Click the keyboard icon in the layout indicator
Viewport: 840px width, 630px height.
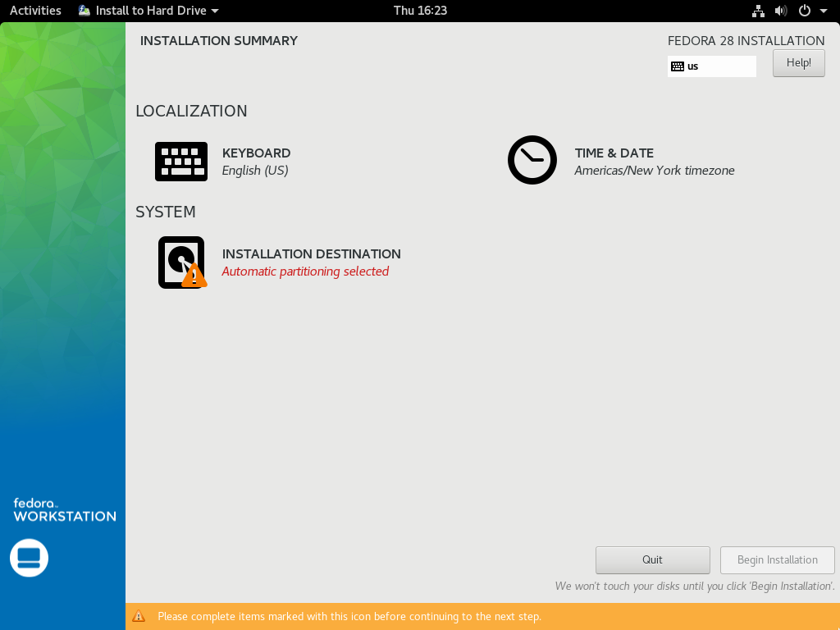click(677, 66)
